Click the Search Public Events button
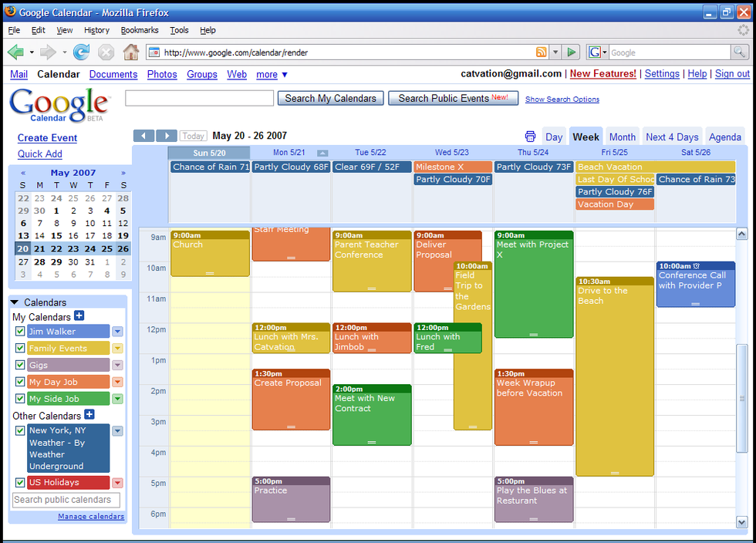Viewport: 756px width, 543px height. click(x=453, y=98)
